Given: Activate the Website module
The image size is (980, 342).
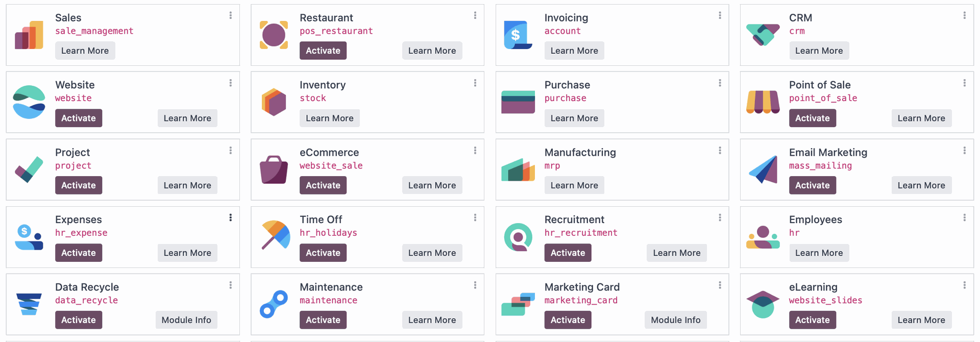Looking at the screenshot, I should (79, 118).
